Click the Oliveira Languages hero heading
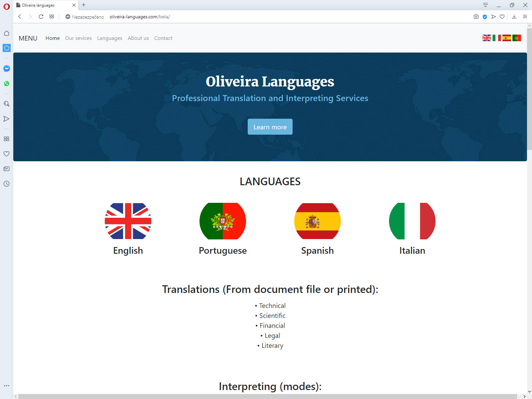Viewport: 532px width, 399px height. [x=270, y=81]
